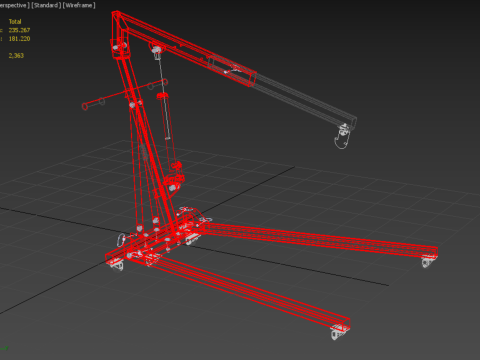The width and height of the screenshot is (480, 360).
Task: Select the caster wheel under the far leg tip
Action: pos(428,262)
